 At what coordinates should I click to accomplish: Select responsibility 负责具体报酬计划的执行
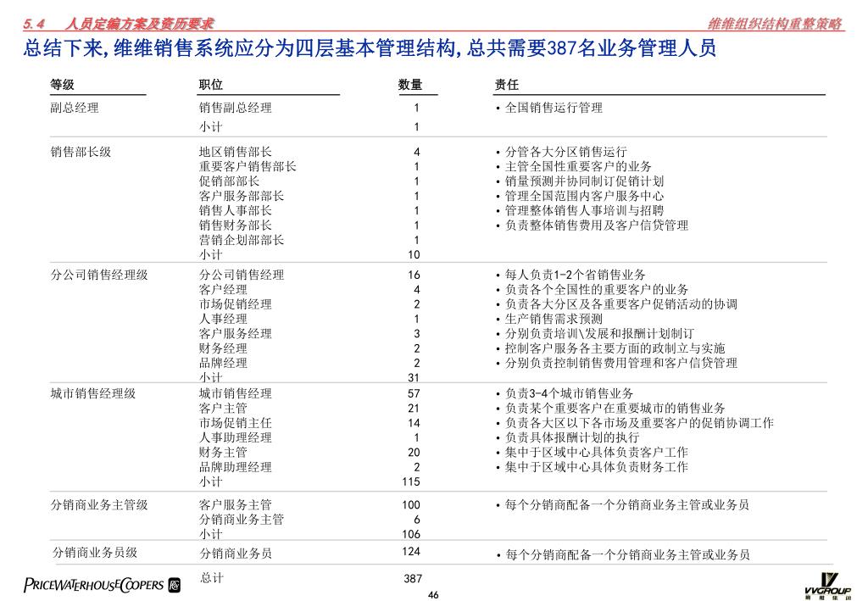coord(572,437)
